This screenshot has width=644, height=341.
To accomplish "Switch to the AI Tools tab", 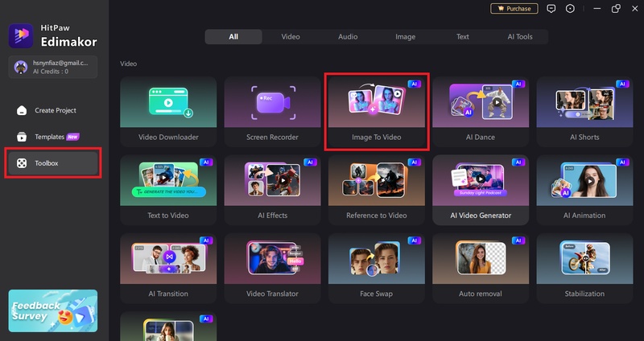I will pyautogui.click(x=519, y=36).
